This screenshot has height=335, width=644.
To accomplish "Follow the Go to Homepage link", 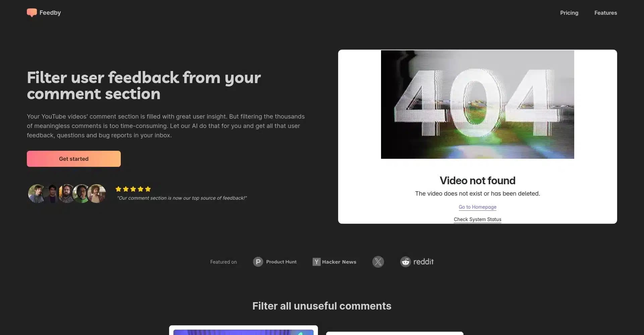I will click(x=477, y=207).
